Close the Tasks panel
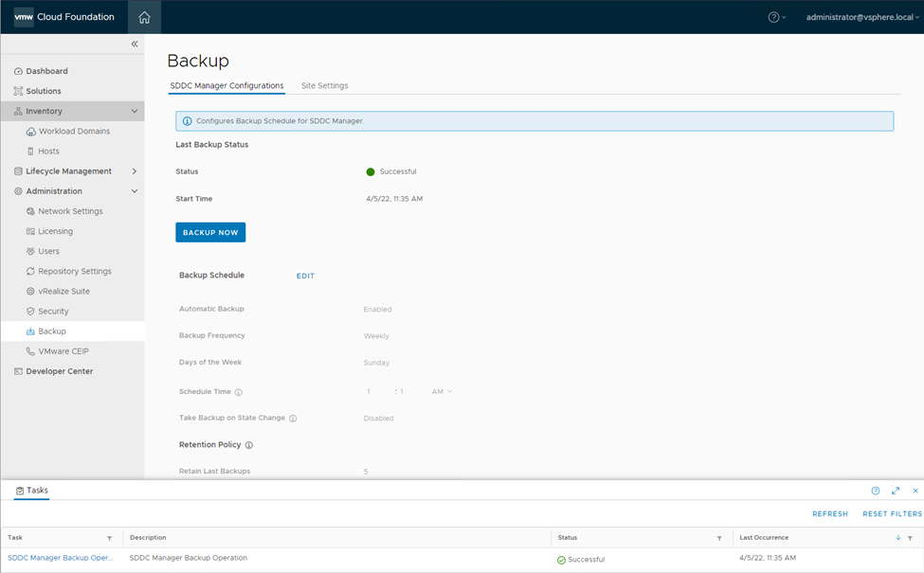 click(x=915, y=491)
